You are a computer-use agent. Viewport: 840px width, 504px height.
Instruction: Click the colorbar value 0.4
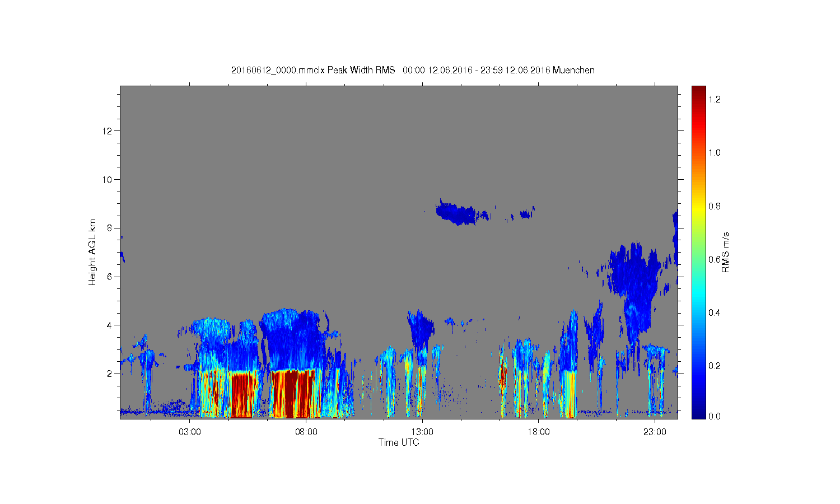(x=715, y=312)
